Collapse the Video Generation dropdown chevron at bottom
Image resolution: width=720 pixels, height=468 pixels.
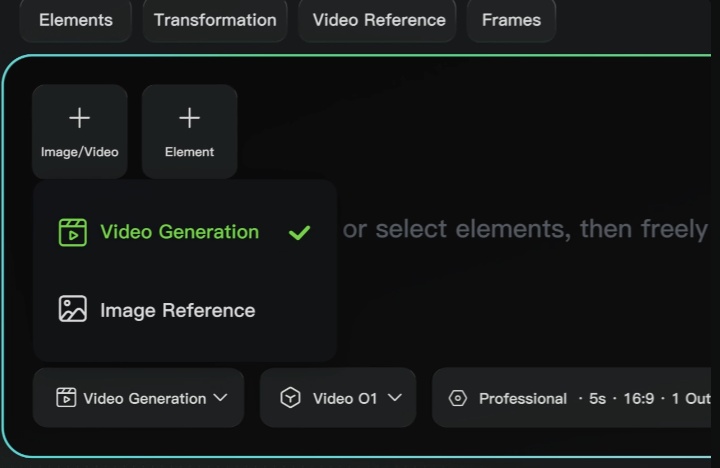[221, 397]
